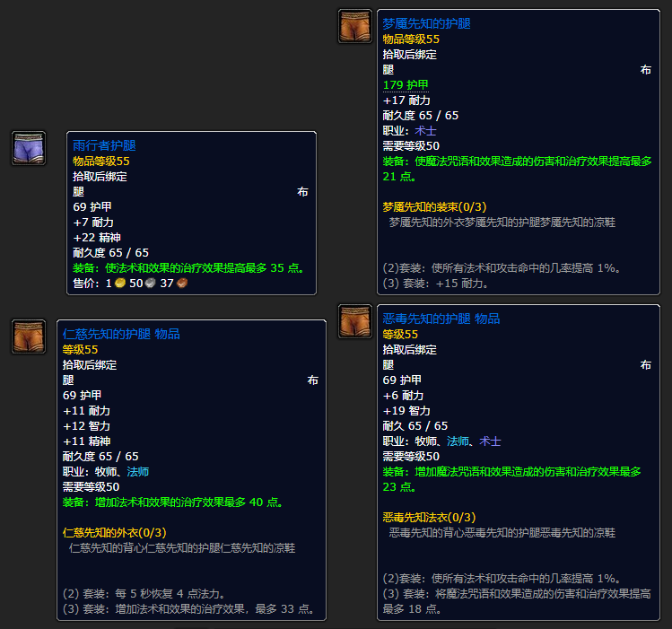The image size is (672, 629).
Task: Click the green 治疗效果提高最多 35 点 equip effect
Action: (x=189, y=268)
